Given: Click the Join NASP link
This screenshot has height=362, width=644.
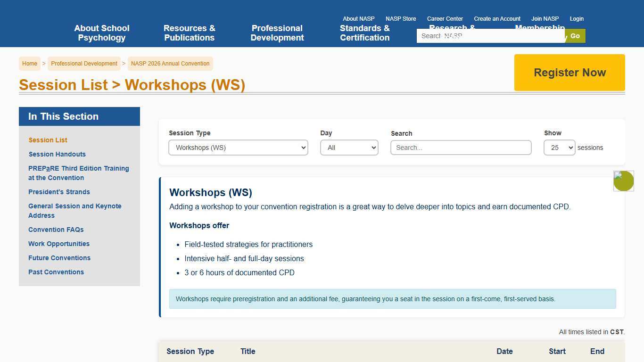Looking at the screenshot, I should [x=545, y=19].
